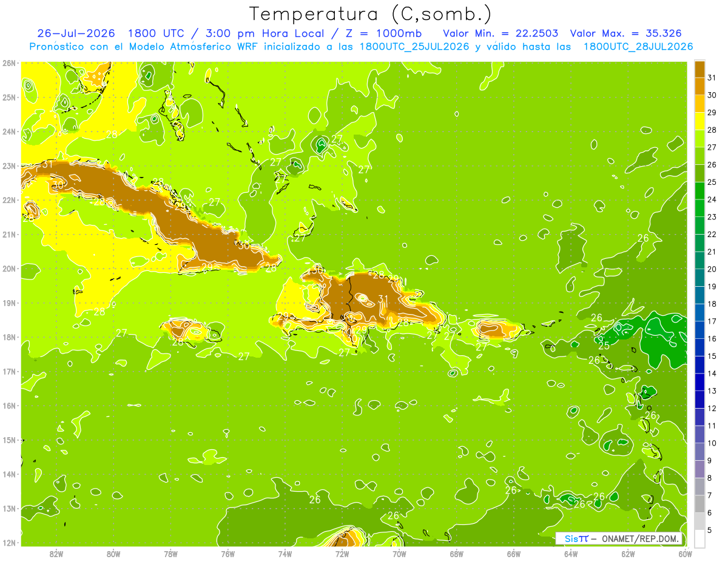The height and width of the screenshot is (562, 728).
Task: Click the teal swatch between 19 and 20
Action: [x=699, y=278]
